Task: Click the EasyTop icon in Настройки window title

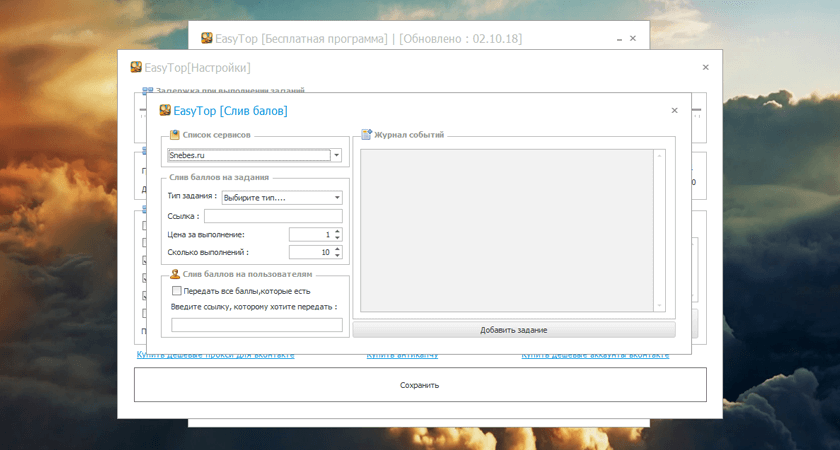Action: (136, 67)
